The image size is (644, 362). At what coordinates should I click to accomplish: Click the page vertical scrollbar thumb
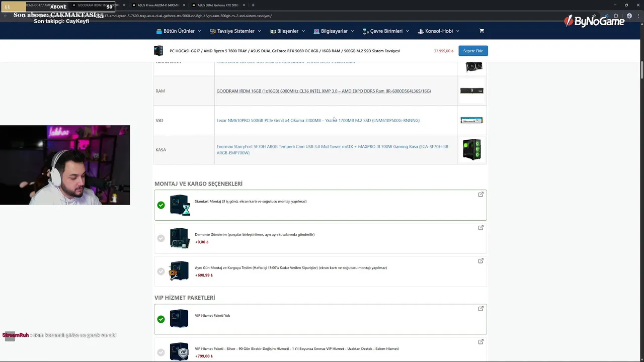pyautogui.click(x=641, y=70)
